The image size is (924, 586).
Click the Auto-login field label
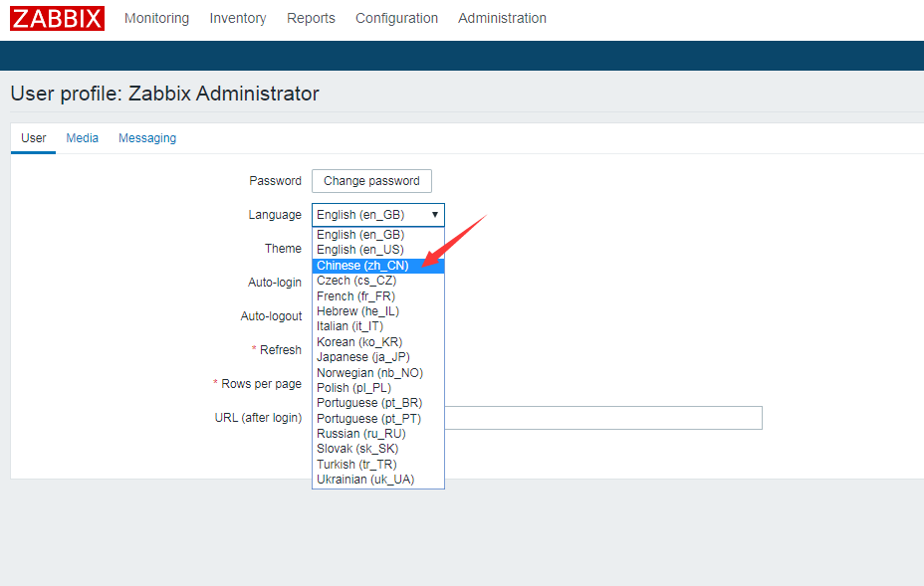click(x=275, y=283)
